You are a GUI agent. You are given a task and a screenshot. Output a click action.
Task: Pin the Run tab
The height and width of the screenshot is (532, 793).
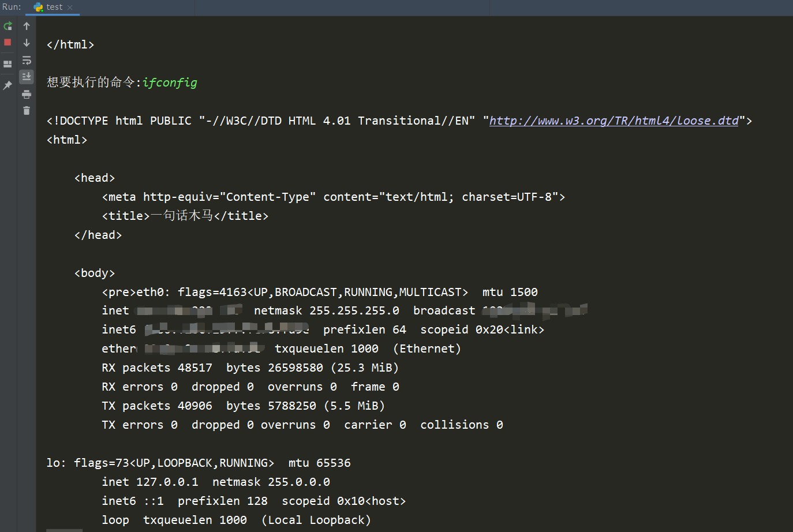click(8, 85)
